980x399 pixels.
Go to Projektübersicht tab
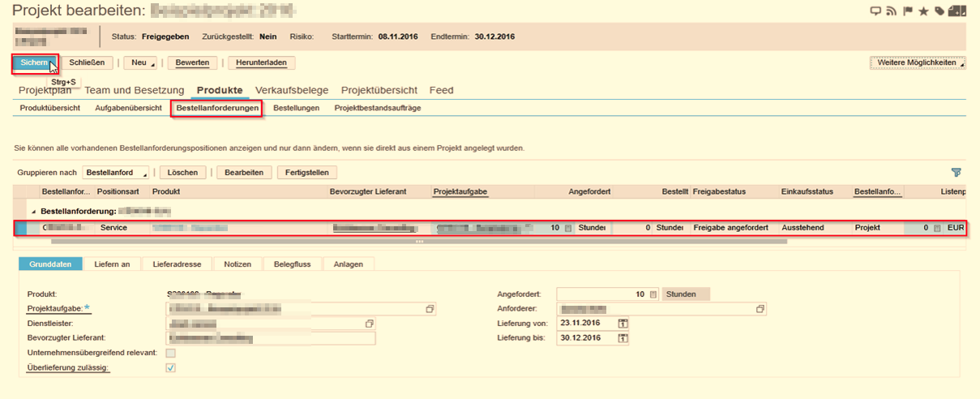[x=379, y=90]
